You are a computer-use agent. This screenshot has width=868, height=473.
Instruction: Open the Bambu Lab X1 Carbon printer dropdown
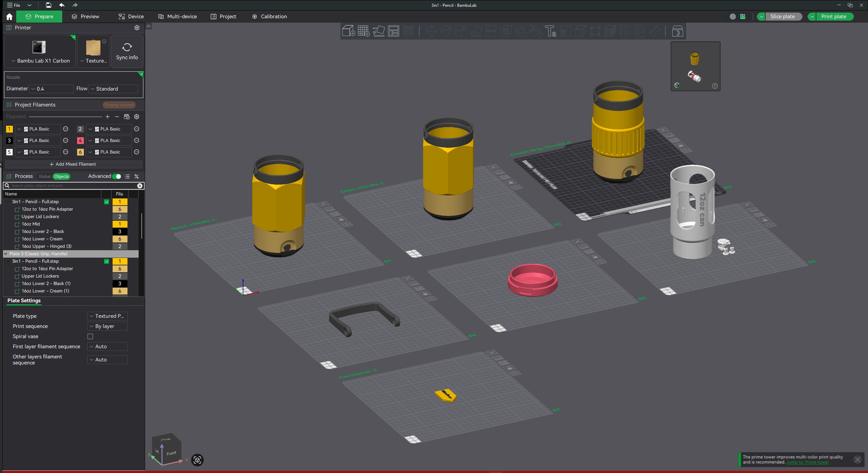coord(40,61)
